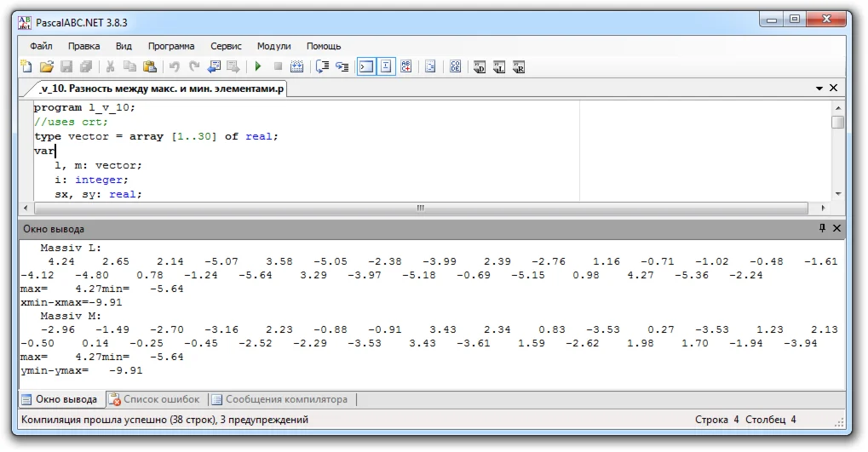Toggle the output window toolbar button

click(x=365, y=66)
